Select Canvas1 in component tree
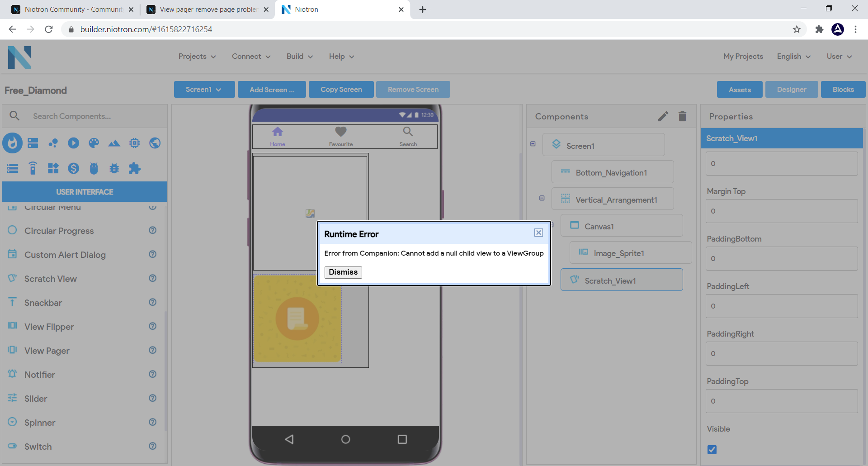This screenshot has height=466, width=868. point(622,226)
